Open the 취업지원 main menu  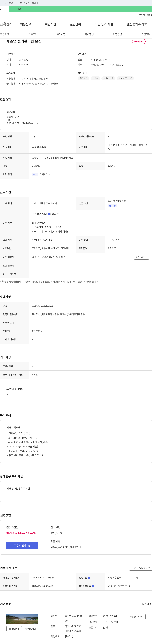[50, 24]
